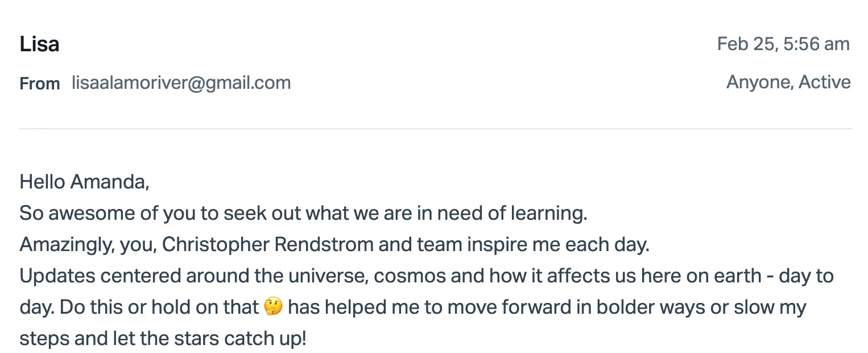Viewport: 868px width, 353px height.
Task: Open sender name Lisa in the header
Action: coord(39,44)
